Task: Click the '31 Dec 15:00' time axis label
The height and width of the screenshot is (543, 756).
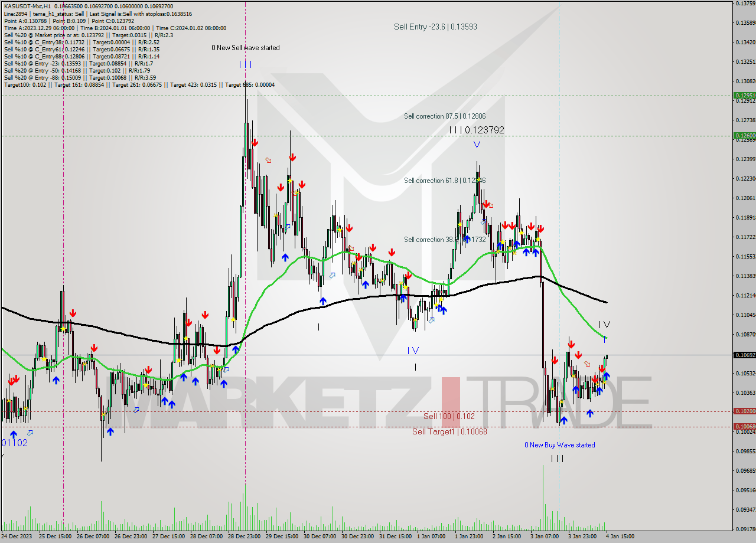Action: [x=396, y=537]
